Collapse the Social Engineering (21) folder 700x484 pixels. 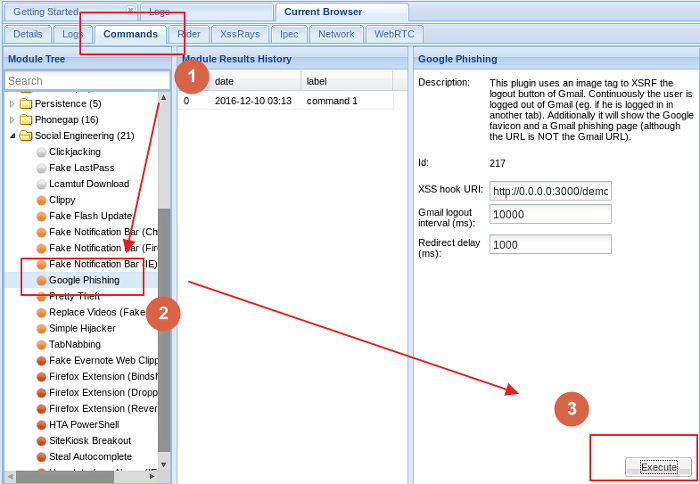[12, 136]
